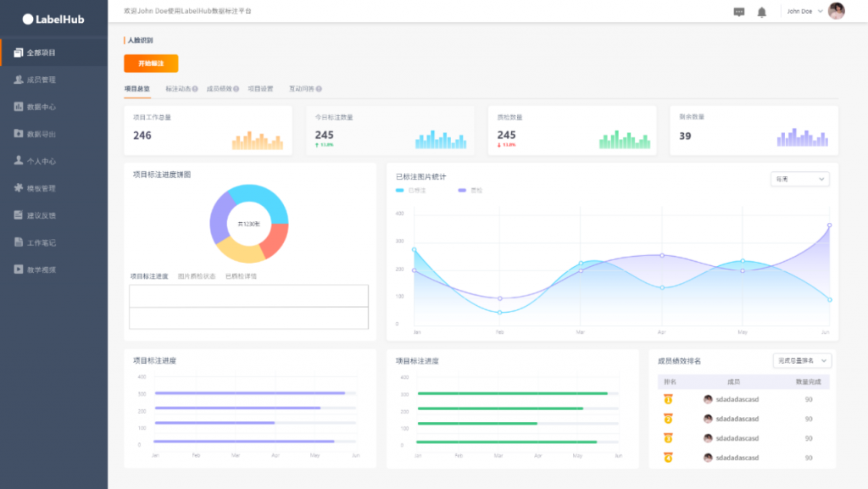This screenshot has height=489, width=868.
Task: Click the 剩余数量 39 card
Action: [x=754, y=131]
